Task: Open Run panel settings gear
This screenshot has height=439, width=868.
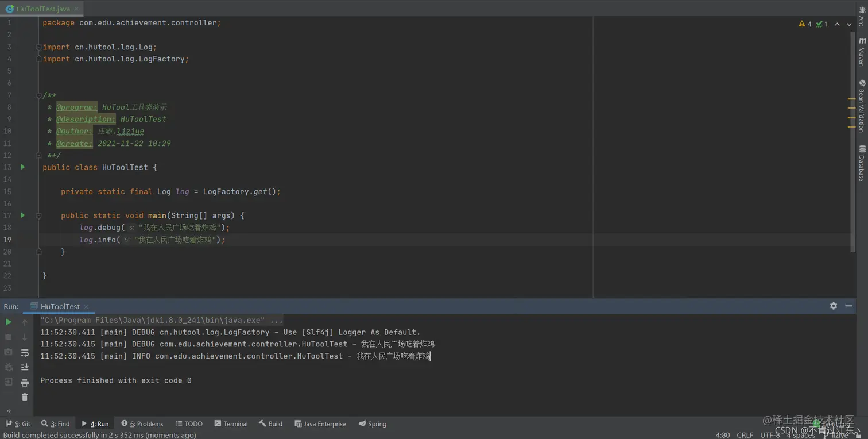Action: pyautogui.click(x=834, y=306)
